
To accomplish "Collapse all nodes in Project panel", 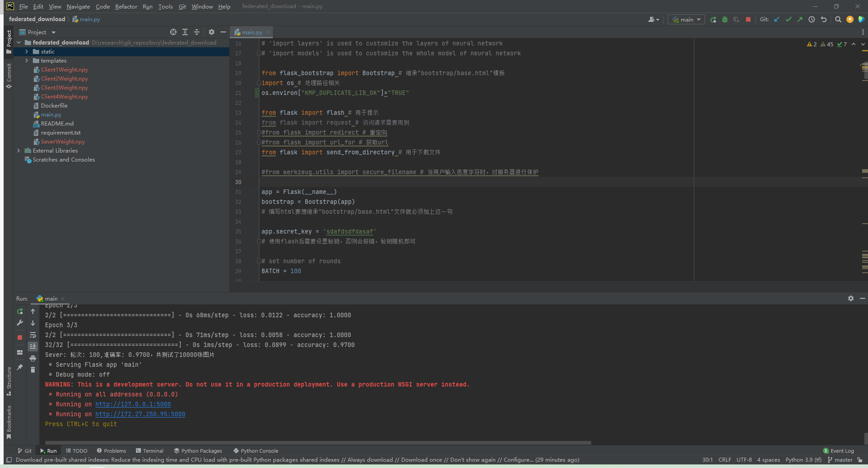I will (197, 32).
